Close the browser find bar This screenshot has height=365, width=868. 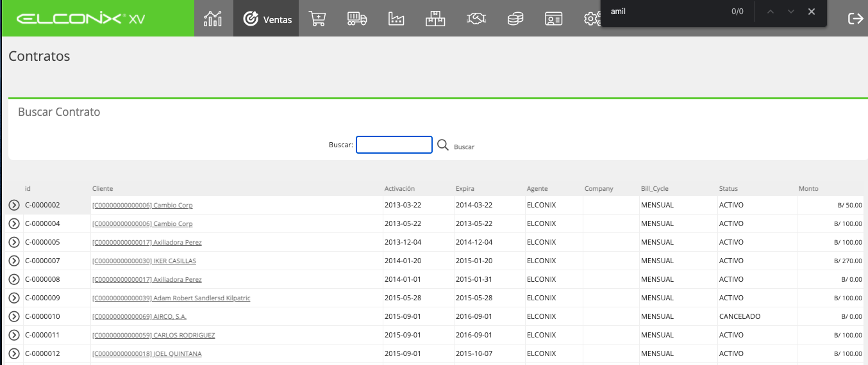(x=812, y=12)
